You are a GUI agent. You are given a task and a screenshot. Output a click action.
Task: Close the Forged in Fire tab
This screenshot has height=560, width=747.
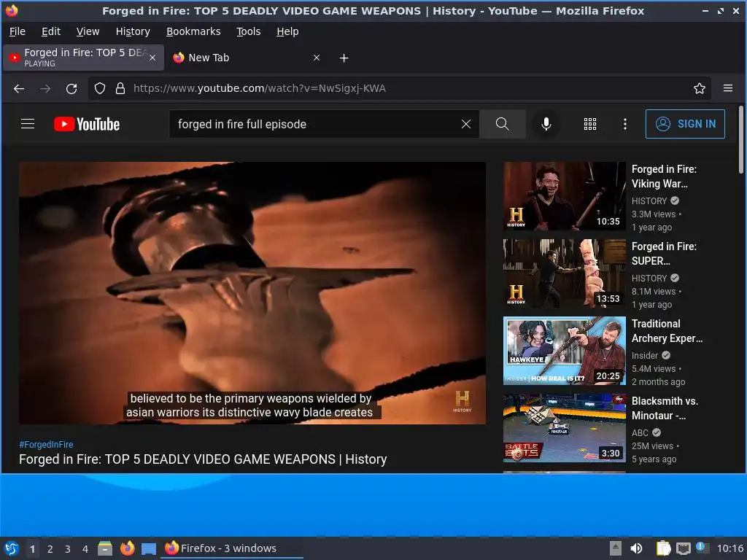pos(152,58)
